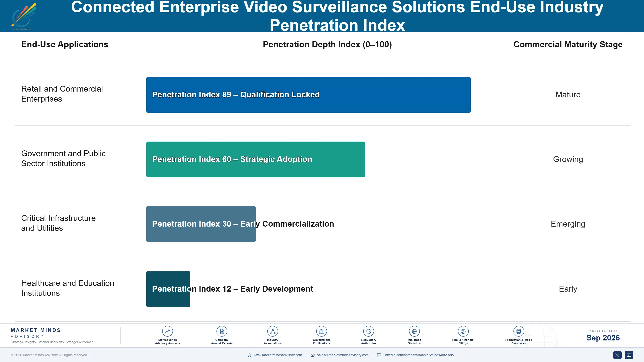Image resolution: width=644 pixels, height=362 pixels.
Task: Click the Production & Trade Databases icon
Action: pyautogui.click(x=518, y=331)
